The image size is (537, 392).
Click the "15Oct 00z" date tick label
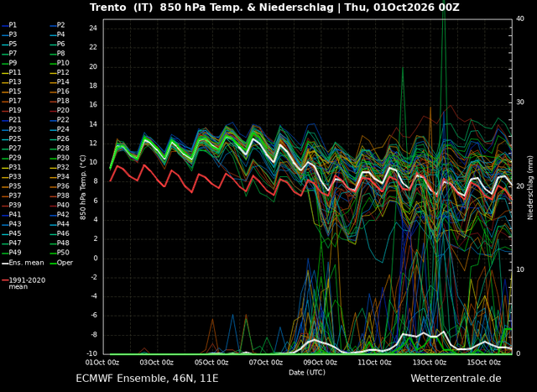pos(483,363)
